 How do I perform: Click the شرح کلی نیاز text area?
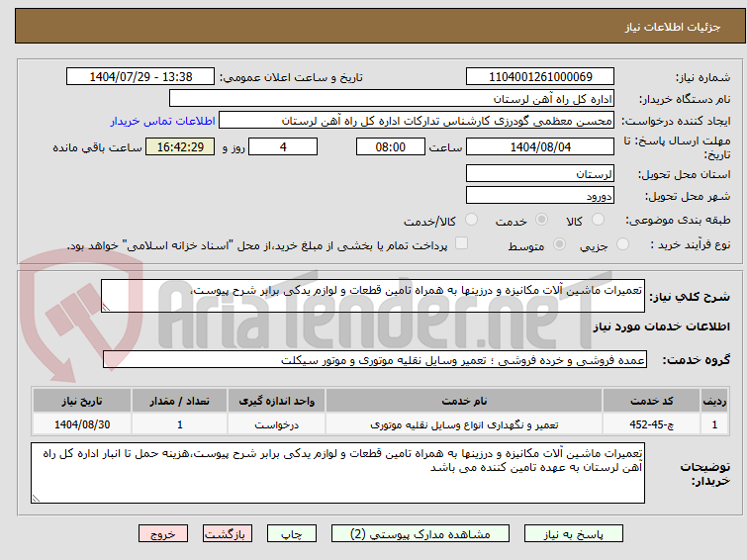coord(373,296)
